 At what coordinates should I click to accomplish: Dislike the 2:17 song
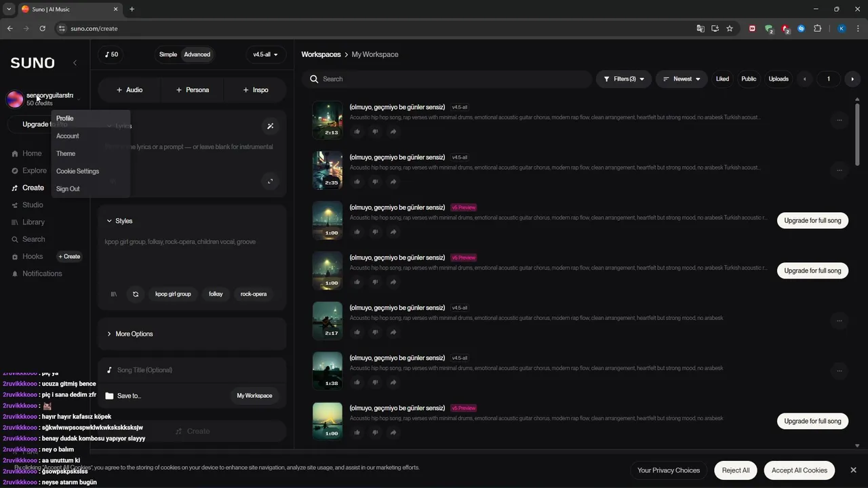point(375,332)
